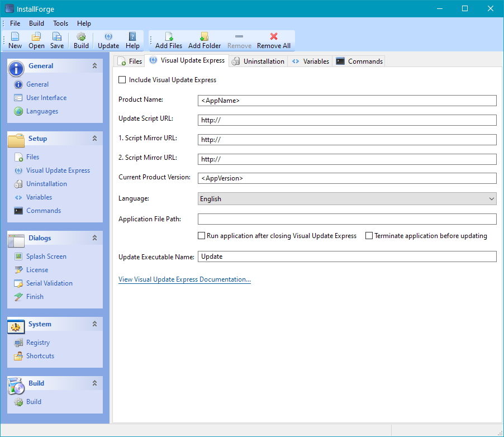The height and width of the screenshot is (437, 504).
Task: Open the Tools menu
Action: pyautogui.click(x=60, y=23)
